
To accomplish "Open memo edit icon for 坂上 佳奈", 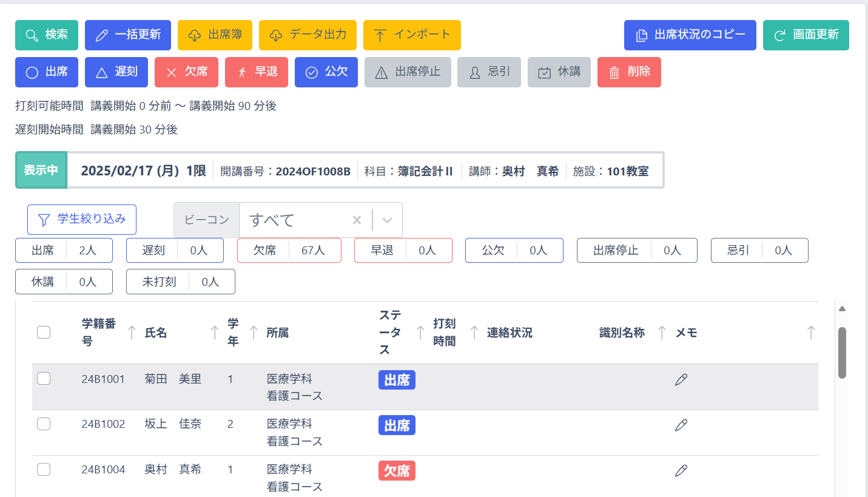I will (681, 425).
